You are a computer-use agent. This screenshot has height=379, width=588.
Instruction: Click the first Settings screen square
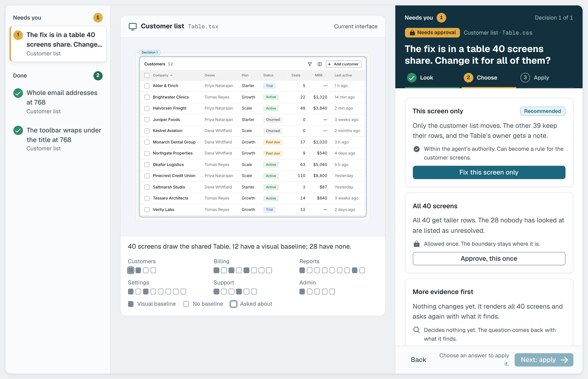131,292
